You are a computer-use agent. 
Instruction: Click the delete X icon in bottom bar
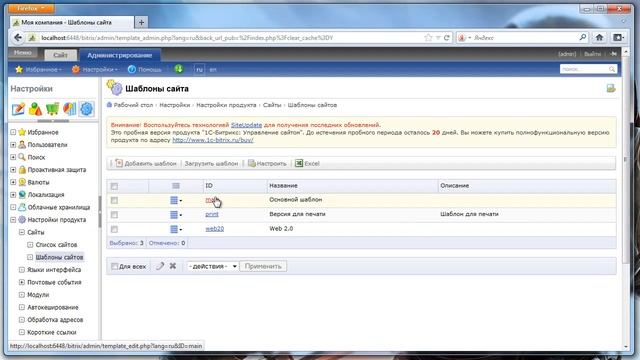coord(173,266)
